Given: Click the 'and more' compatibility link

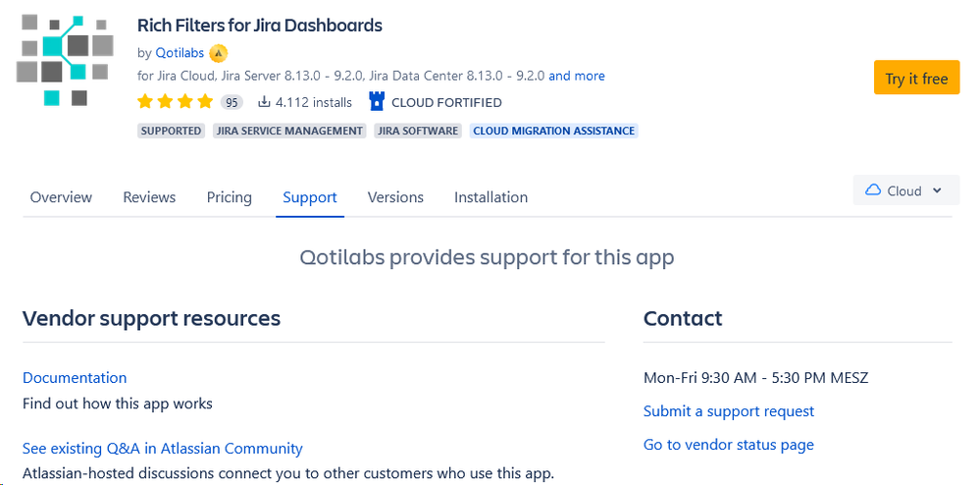Looking at the screenshot, I should (577, 76).
